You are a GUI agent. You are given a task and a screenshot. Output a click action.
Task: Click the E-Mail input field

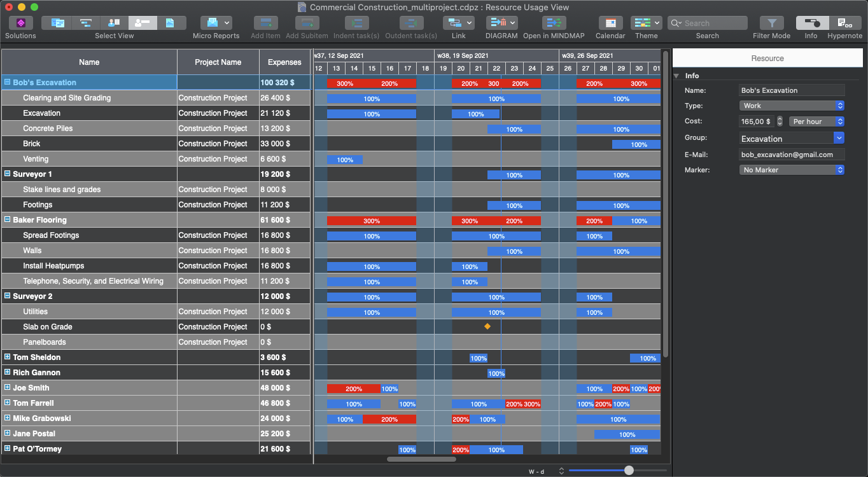pyautogui.click(x=792, y=155)
